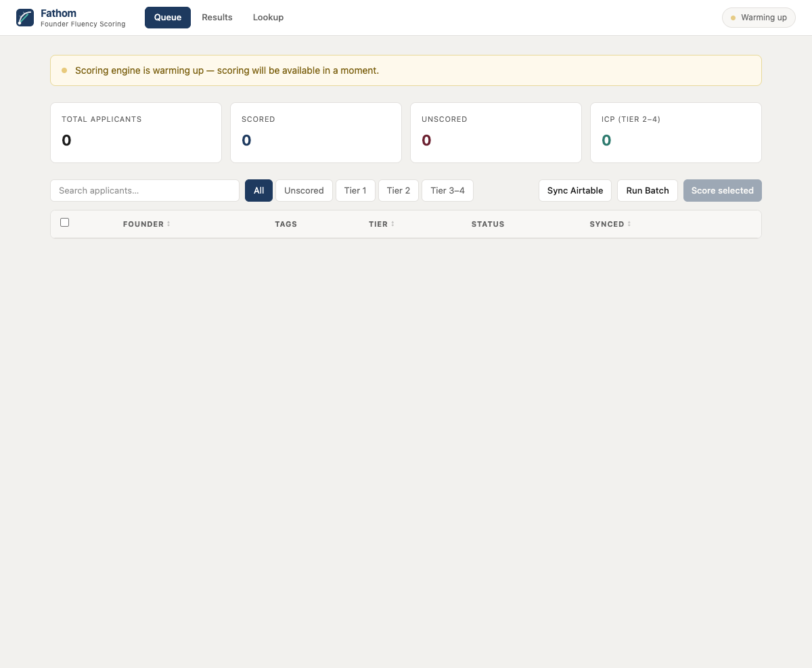Open the Queue tab
This screenshot has height=668, width=812.
pos(168,18)
